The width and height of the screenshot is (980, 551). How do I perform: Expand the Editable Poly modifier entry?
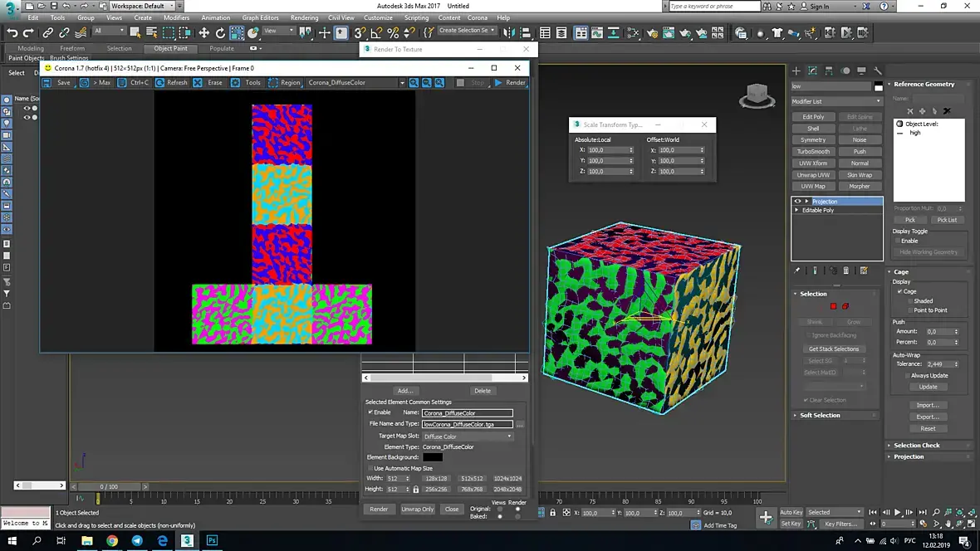point(797,211)
